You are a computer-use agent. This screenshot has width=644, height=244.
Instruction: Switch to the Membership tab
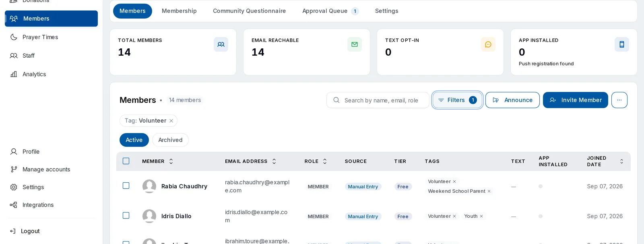pyautogui.click(x=179, y=11)
